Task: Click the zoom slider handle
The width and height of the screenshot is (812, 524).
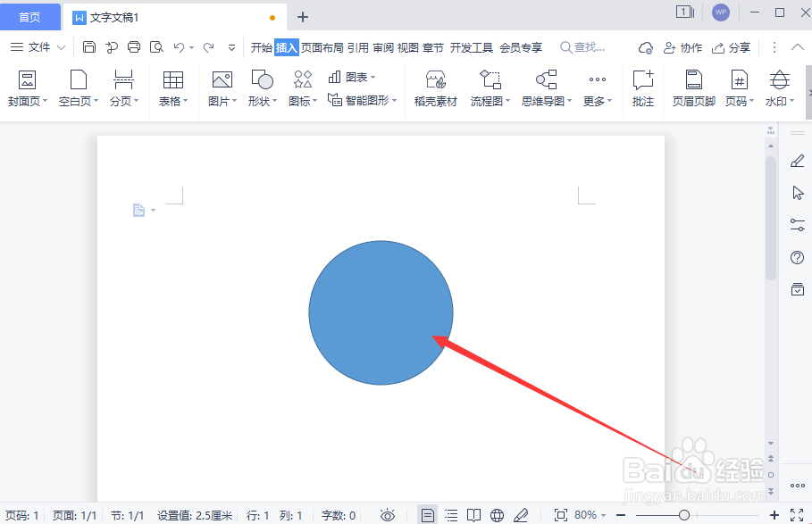Action: click(x=684, y=515)
